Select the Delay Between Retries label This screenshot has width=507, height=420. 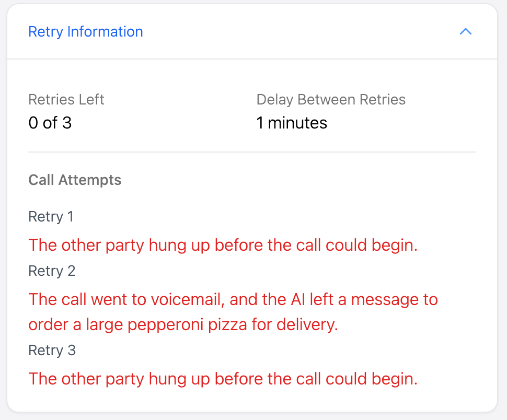tap(331, 99)
